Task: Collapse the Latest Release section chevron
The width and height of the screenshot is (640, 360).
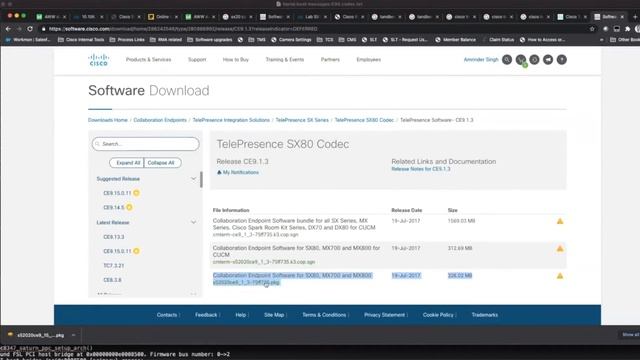Action: [193, 222]
